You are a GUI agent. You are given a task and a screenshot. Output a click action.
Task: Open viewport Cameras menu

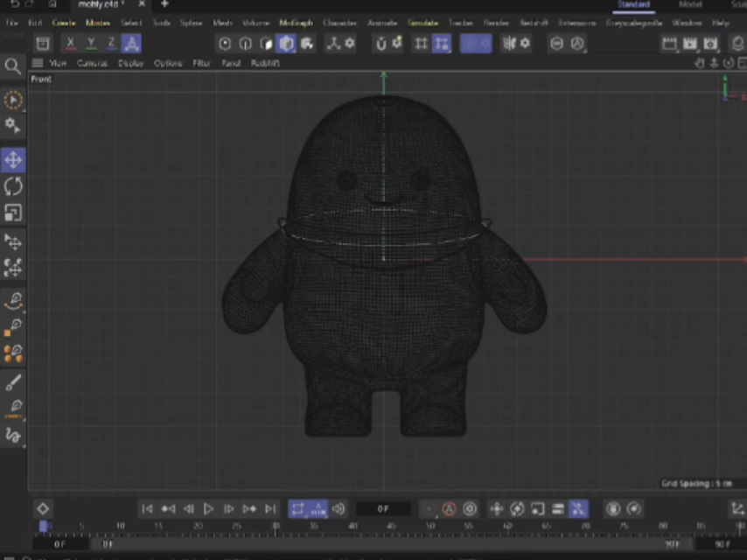click(92, 63)
